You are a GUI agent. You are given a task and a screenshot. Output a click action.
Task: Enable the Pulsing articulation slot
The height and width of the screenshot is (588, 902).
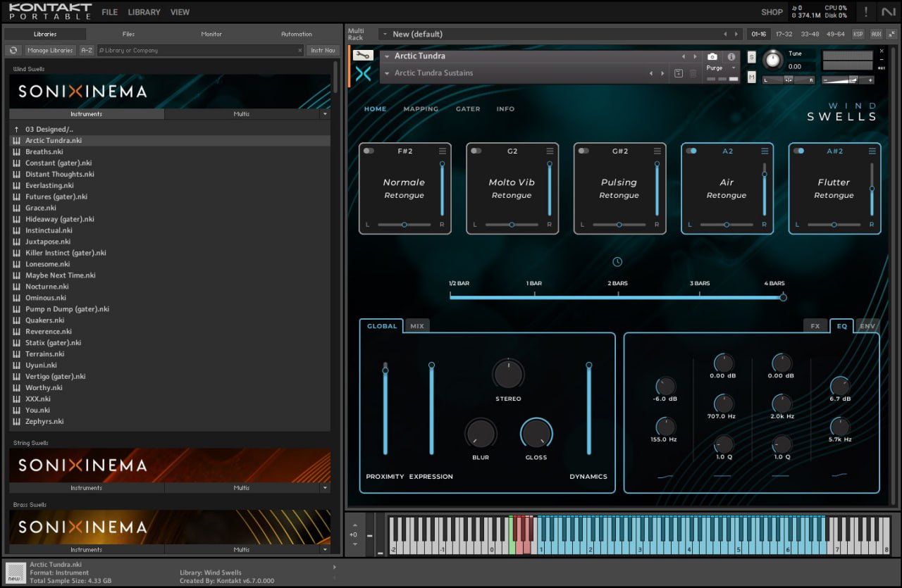583,151
